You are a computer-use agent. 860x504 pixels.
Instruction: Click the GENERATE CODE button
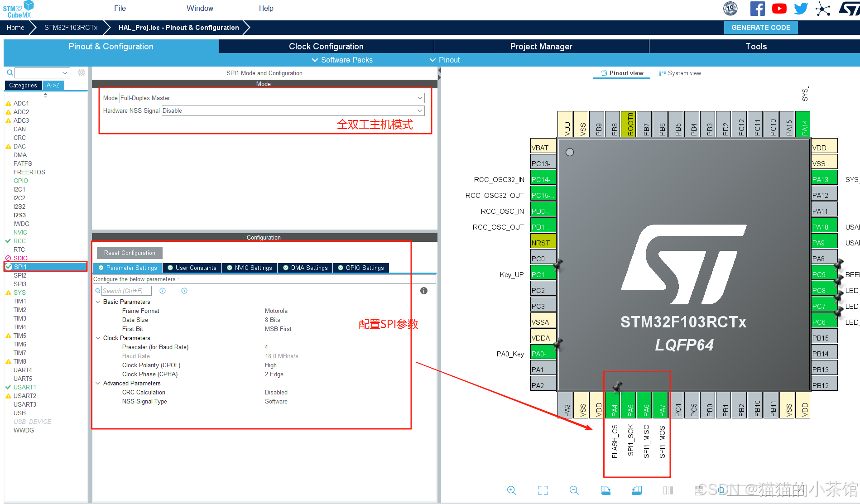click(x=761, y=28)
